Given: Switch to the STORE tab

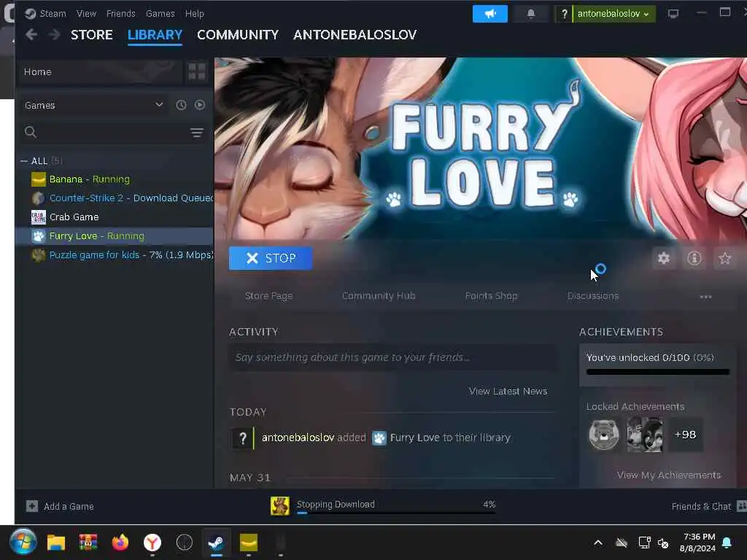Looking at the screenshot, I should click(91, 35).
